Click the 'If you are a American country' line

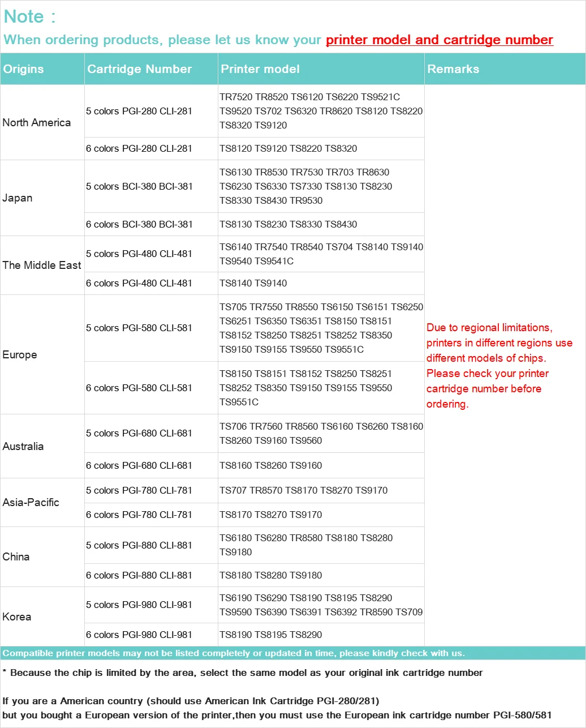[191, 701]
